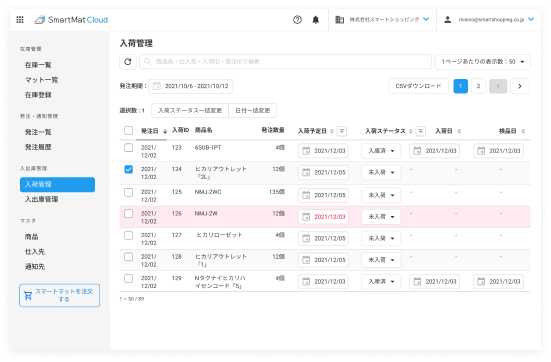551x362 pixels.
Task: Check the row for order 127
Action: 129,235
